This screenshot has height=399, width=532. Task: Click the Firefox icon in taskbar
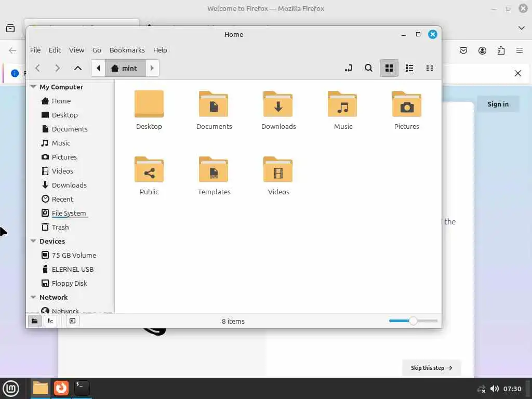[61, 388]
